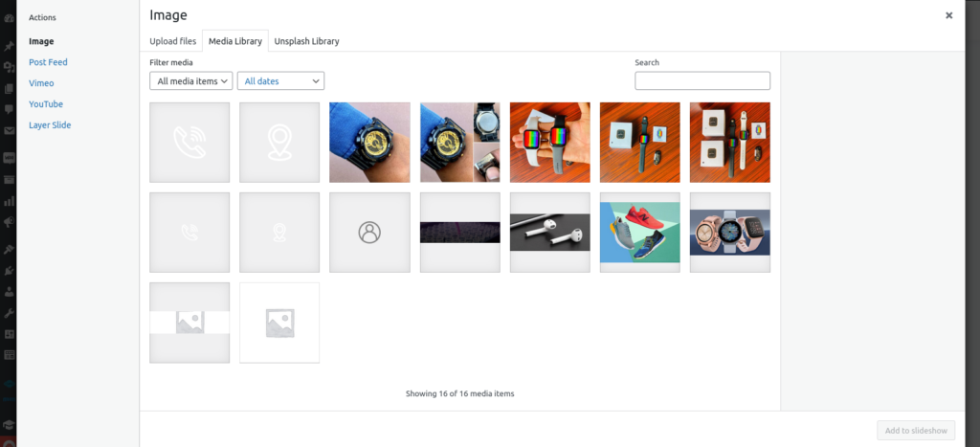
Task: Select the white placeholder image thumbnail
Action: pos(279,323)
